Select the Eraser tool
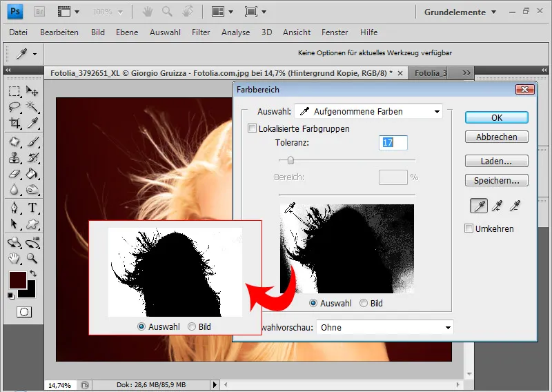552x392 pixels. tap(14, 173)
